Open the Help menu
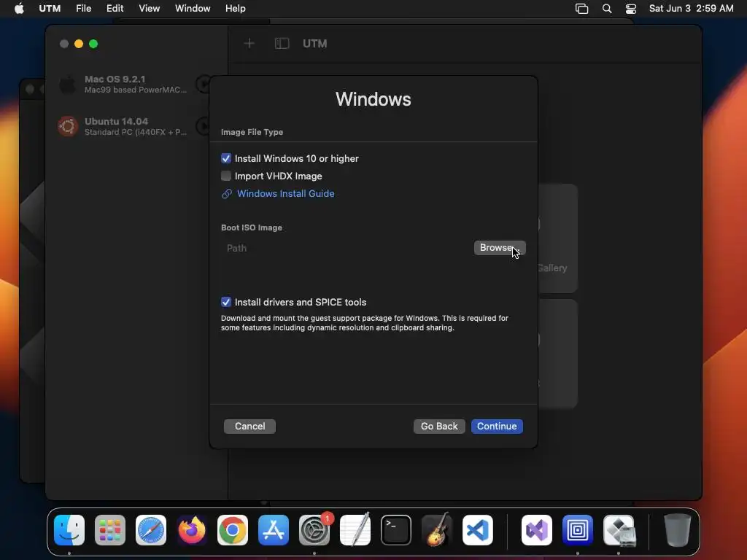Viewport: 747px width, 560px height. pos(236,9)
